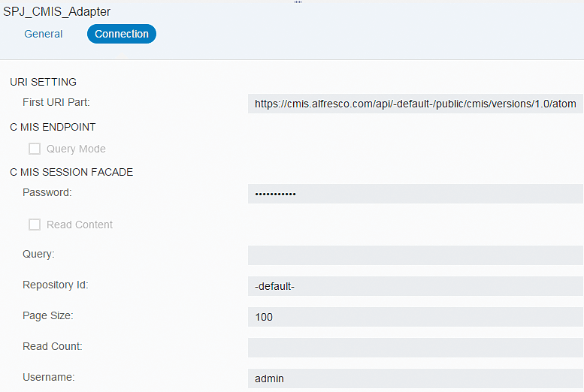Click into the Password field
584x392 pixels.
tap(416, 194)
